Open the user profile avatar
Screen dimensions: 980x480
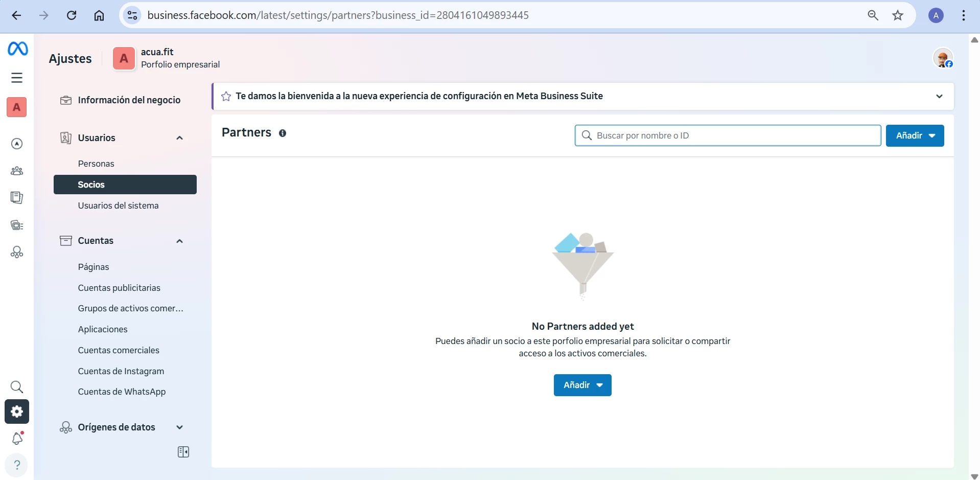click(943, 58)
